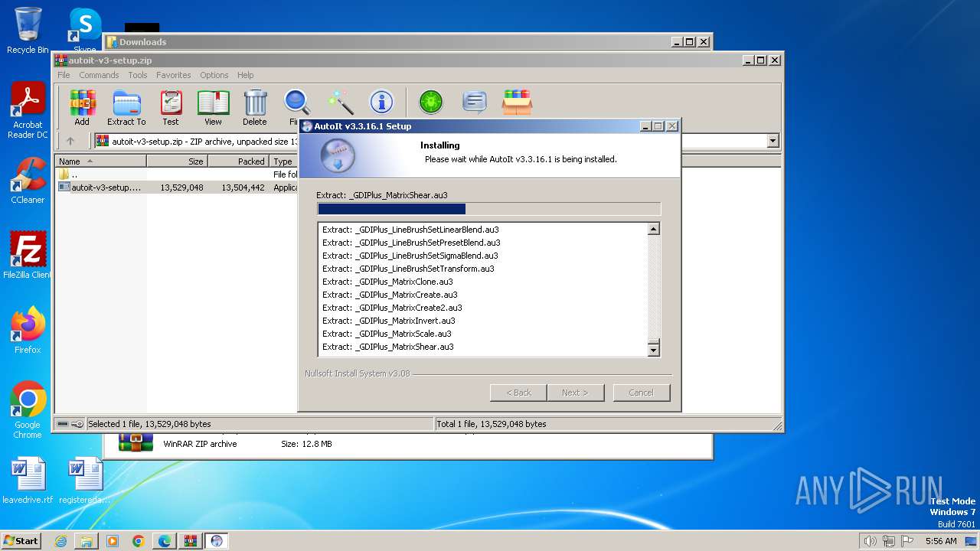The height and width of the screenshot is (551, 980).
Task: Show archive Info via blue i icon
Action: click(x=381, y=102)
